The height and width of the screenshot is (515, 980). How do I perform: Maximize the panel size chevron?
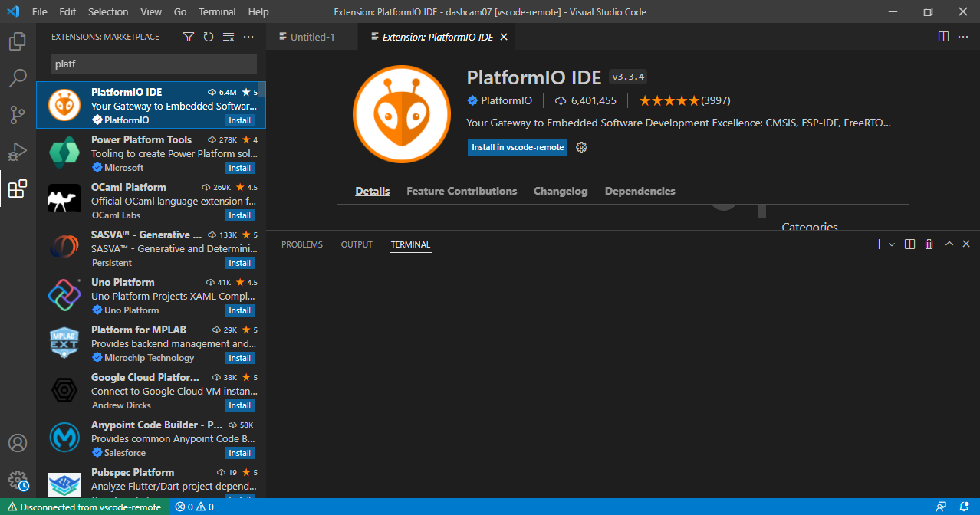tap(949, 244)
